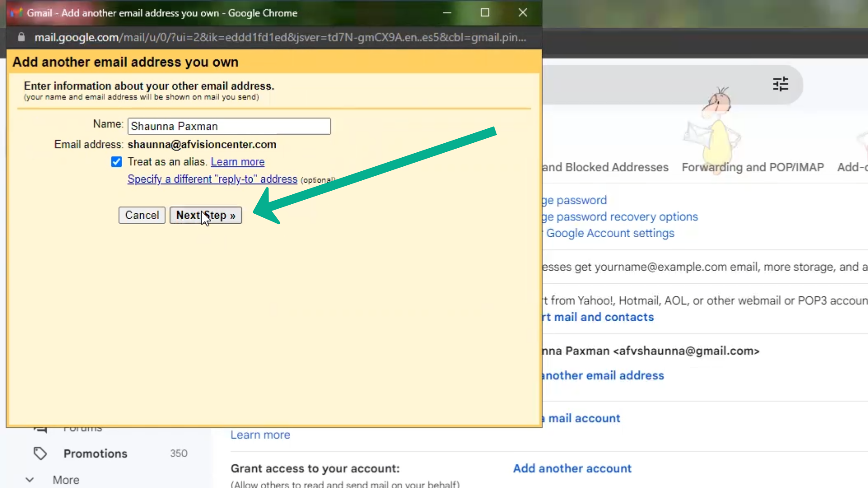Click the Gmail favicon in title bar
This screenshot has width=868, height=488.
coord(16,13)
